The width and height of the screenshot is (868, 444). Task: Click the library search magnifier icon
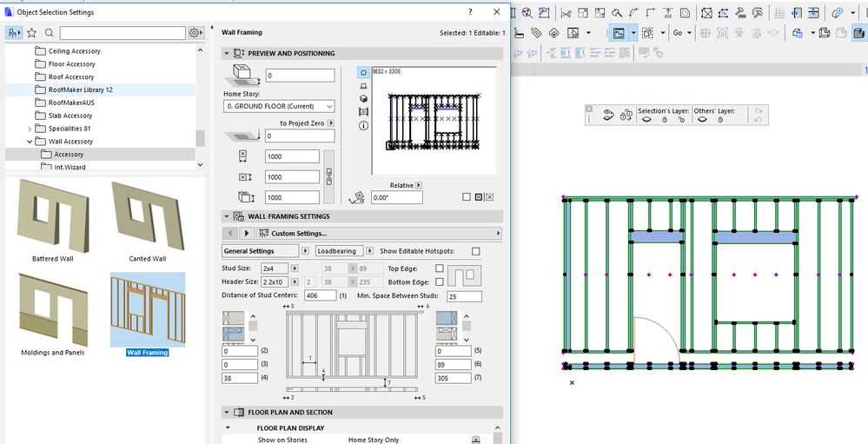pyautogui.click(x=50, y=33)
